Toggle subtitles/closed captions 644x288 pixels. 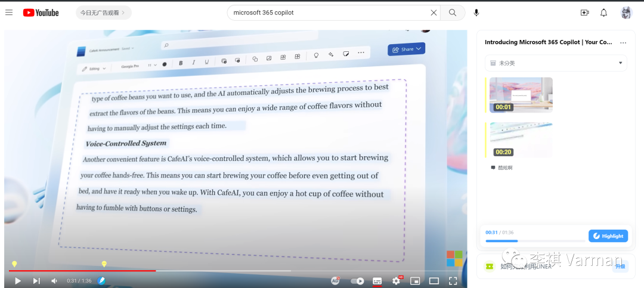(x=377, y=281)
